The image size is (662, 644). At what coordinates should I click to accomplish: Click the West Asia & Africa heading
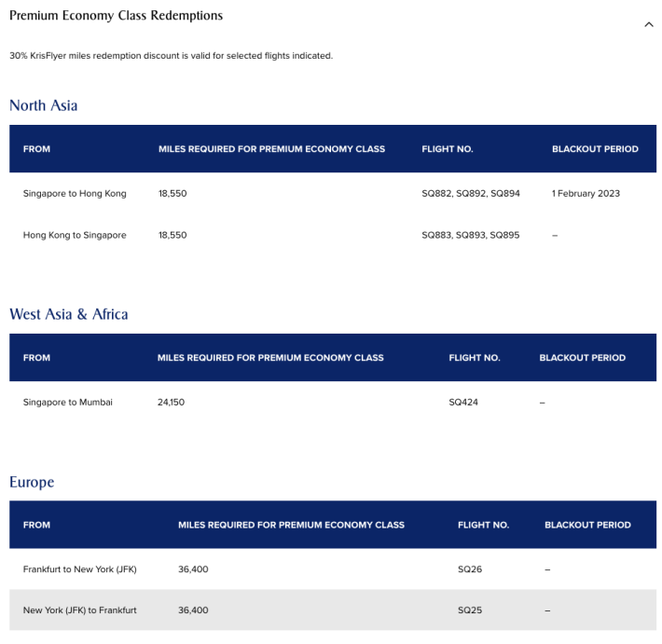coord(68,314)
